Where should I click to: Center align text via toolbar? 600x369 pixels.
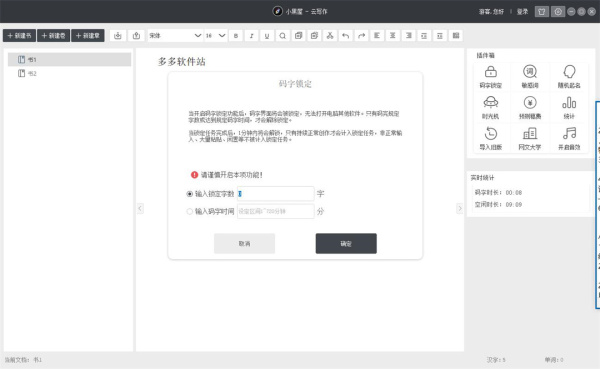pos(393,36)
